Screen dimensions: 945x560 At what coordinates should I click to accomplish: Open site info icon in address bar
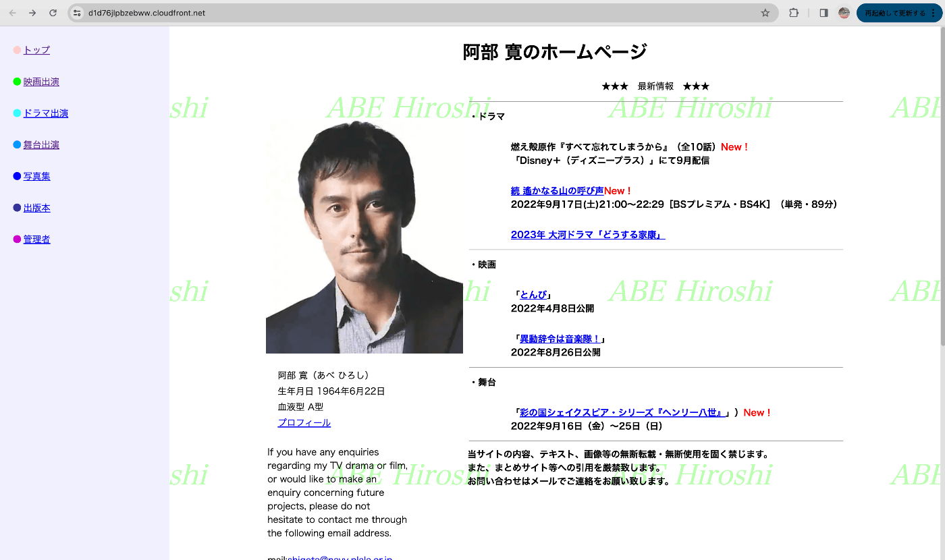point(77,13)
